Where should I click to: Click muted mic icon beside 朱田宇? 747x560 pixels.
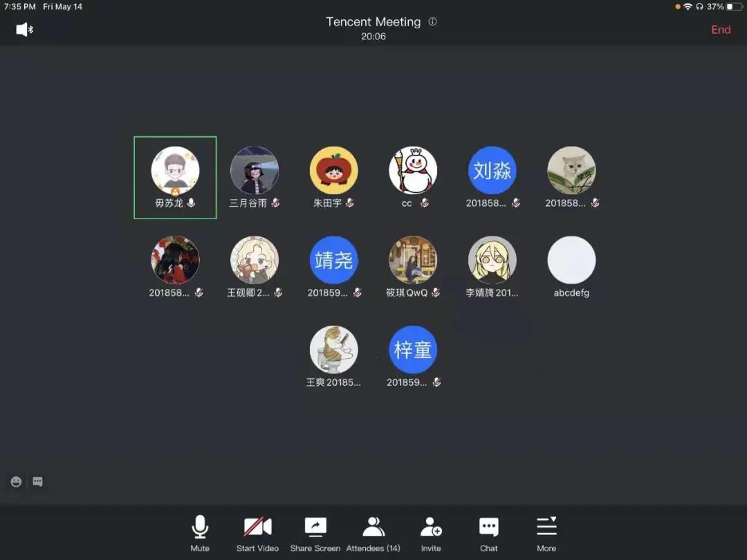click(x=350, y=203)
